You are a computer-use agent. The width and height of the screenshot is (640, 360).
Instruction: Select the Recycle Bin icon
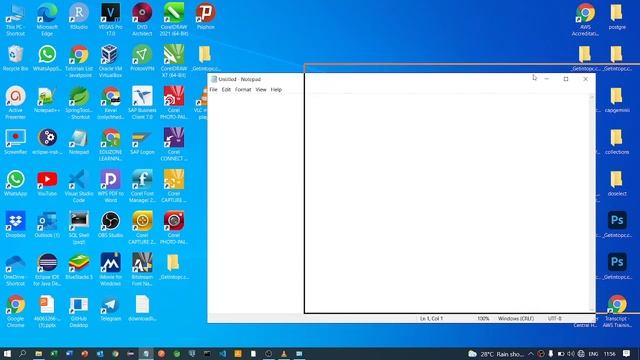[16, 58]
